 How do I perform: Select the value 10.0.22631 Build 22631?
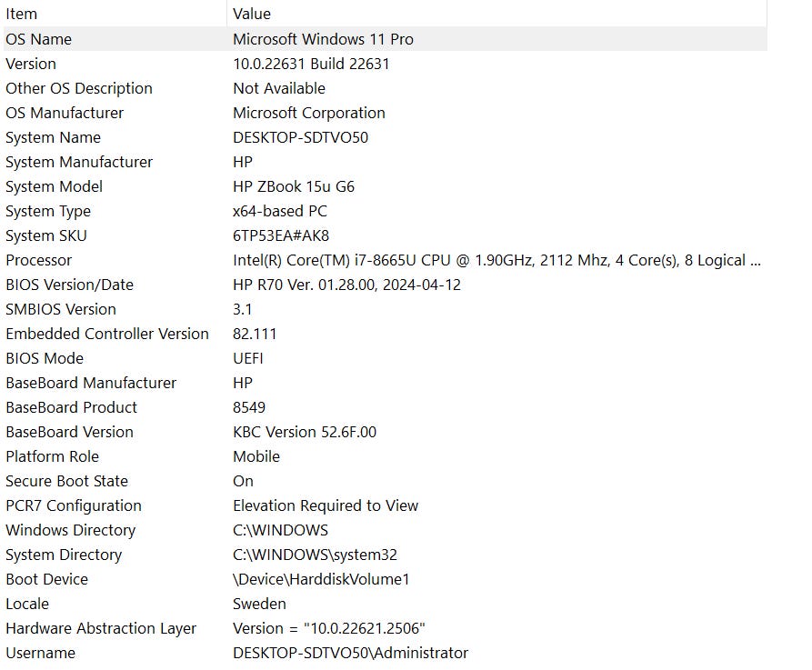(311, 64)
